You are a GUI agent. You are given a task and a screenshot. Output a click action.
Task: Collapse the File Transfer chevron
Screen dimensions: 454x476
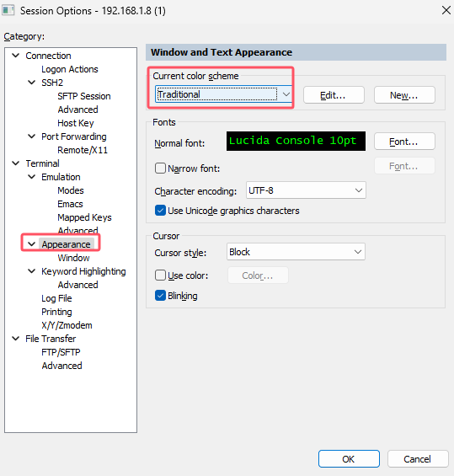click(x=15, y=339)
